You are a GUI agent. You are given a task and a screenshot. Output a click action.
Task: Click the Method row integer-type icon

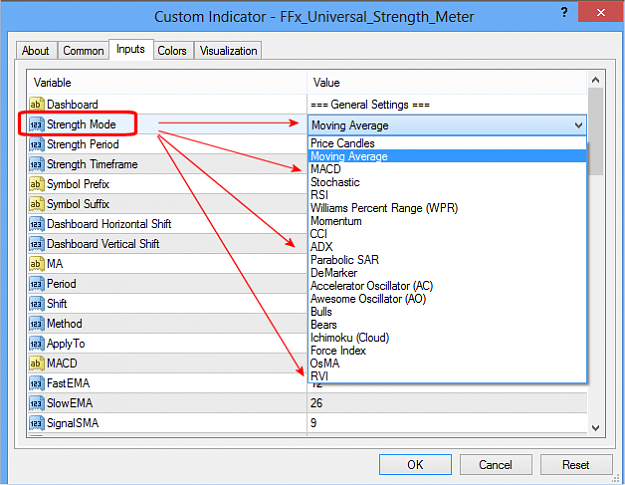click(36, 324)
